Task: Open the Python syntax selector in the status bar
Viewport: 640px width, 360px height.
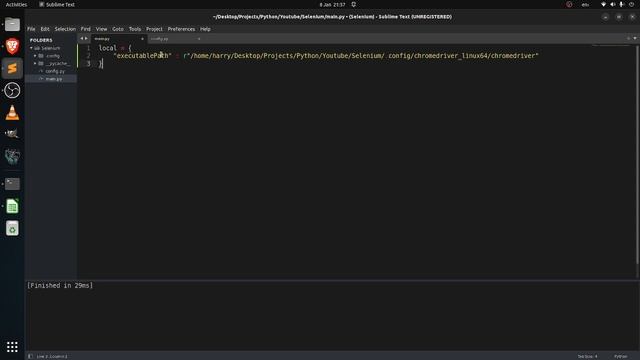Action: tap(620, 356)
